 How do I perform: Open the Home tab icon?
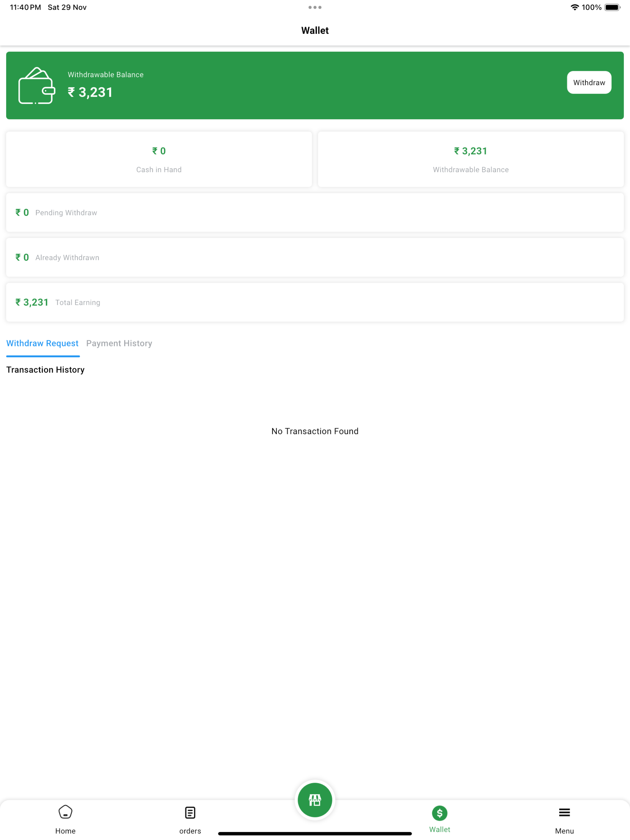coord(65,812)
